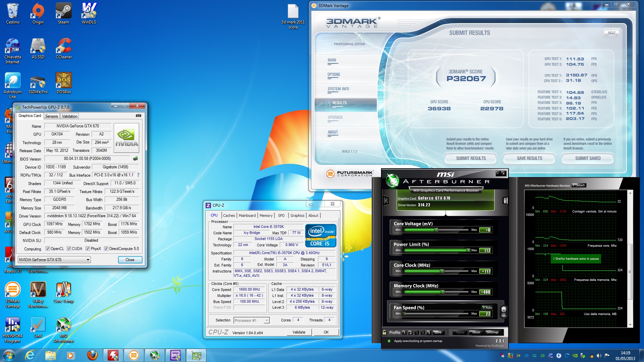644x362 pixels.
Task: Open the Mainboard tab in CPU-Z
Action: coord(247,216)
